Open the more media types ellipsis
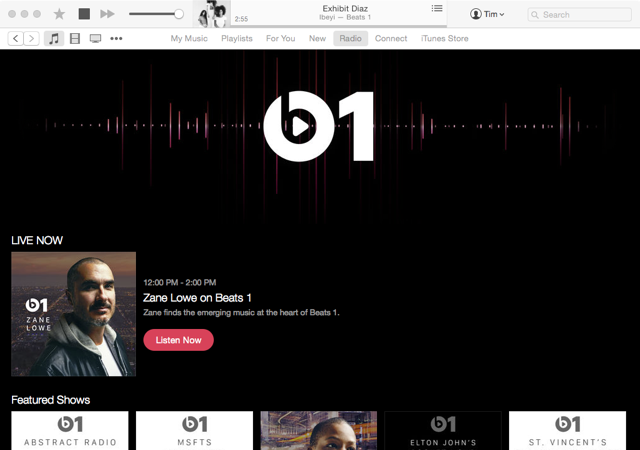The width and height of the screenshot is (640, 450). pyautogui.click(x=116, y=38)
